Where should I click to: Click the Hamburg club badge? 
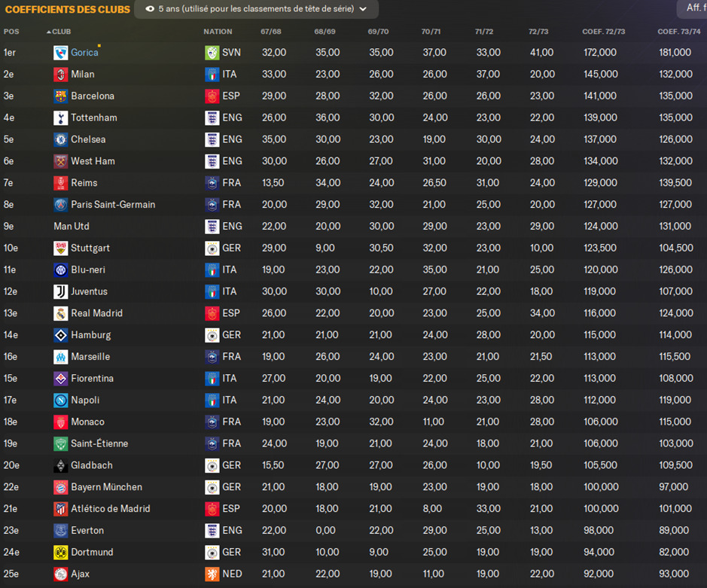[60, 335]
